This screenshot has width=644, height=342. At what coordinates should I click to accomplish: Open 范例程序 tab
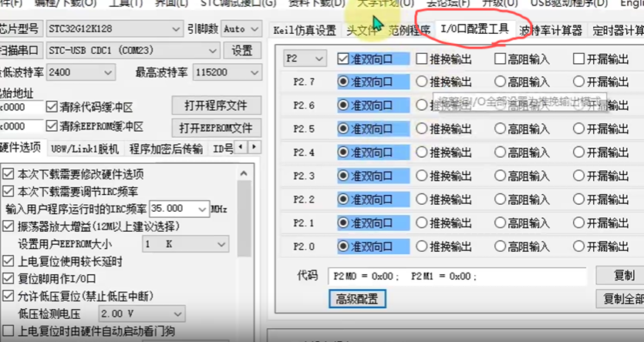(x=409, y=30)
